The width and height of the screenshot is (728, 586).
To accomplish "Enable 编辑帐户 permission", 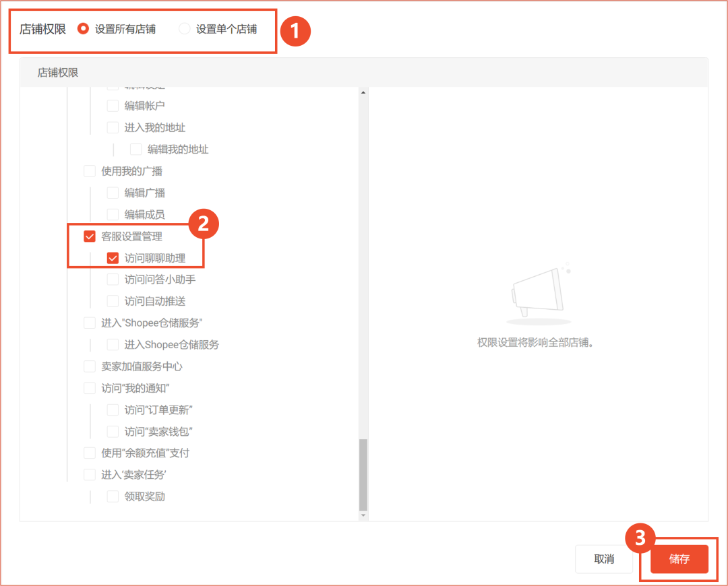I will point(113,105).
